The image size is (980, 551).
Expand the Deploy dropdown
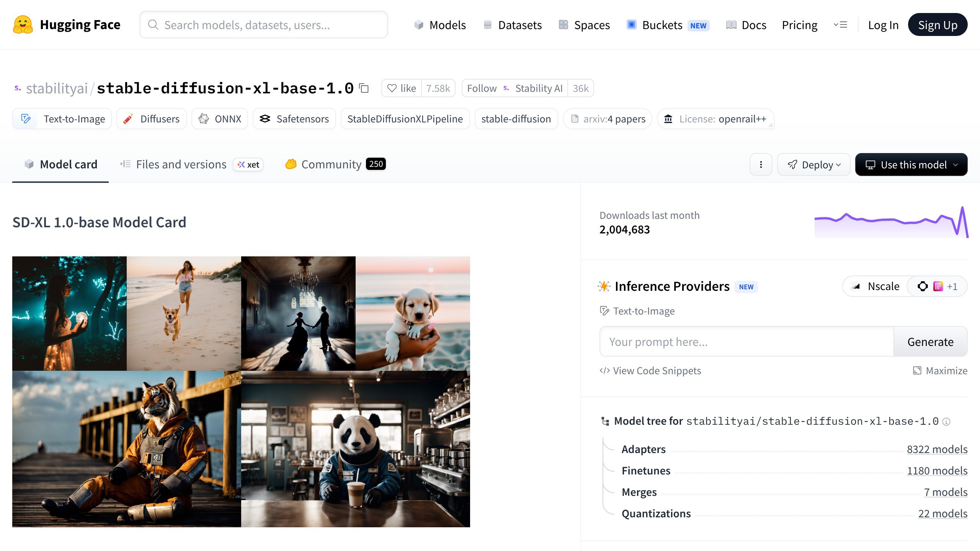click(x=814, y=165)
